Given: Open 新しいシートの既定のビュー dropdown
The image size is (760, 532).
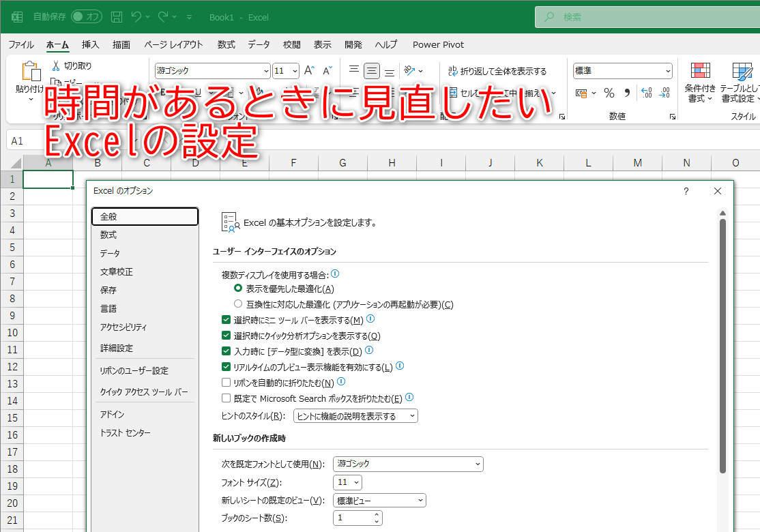Looking at the screenshot, I should click(x=379, y=500).
